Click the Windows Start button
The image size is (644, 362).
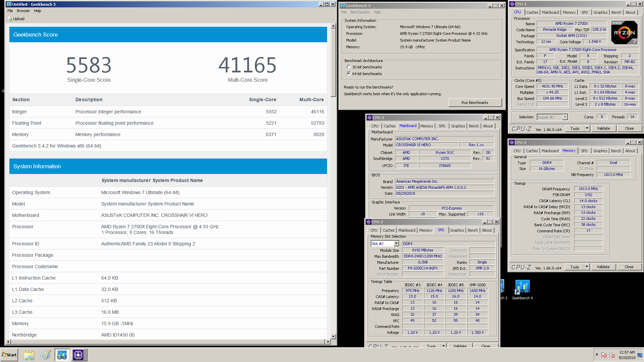pos(9,355)
